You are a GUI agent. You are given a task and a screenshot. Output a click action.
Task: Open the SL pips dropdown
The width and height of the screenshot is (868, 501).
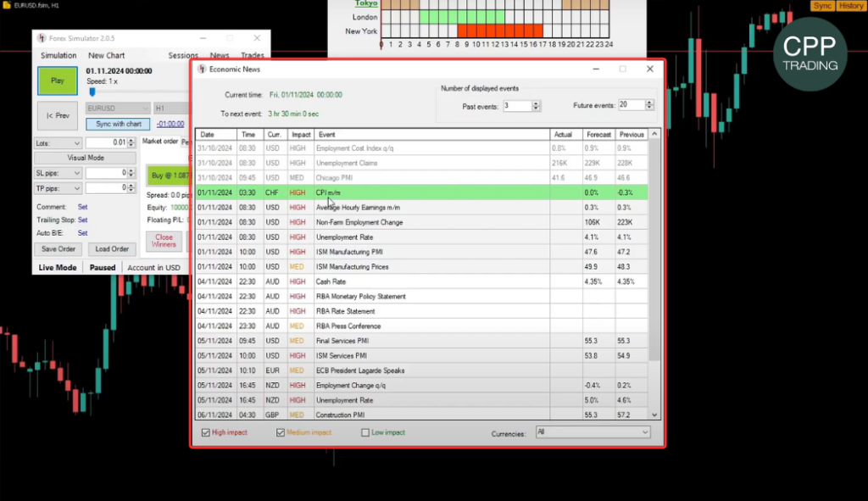[58, 173]
